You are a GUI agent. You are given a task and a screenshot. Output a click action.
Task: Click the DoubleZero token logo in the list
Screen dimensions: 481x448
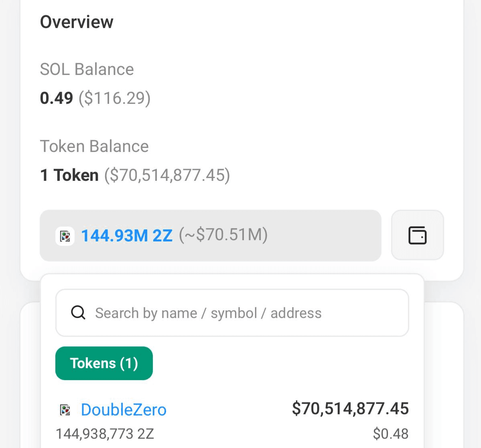65,409
